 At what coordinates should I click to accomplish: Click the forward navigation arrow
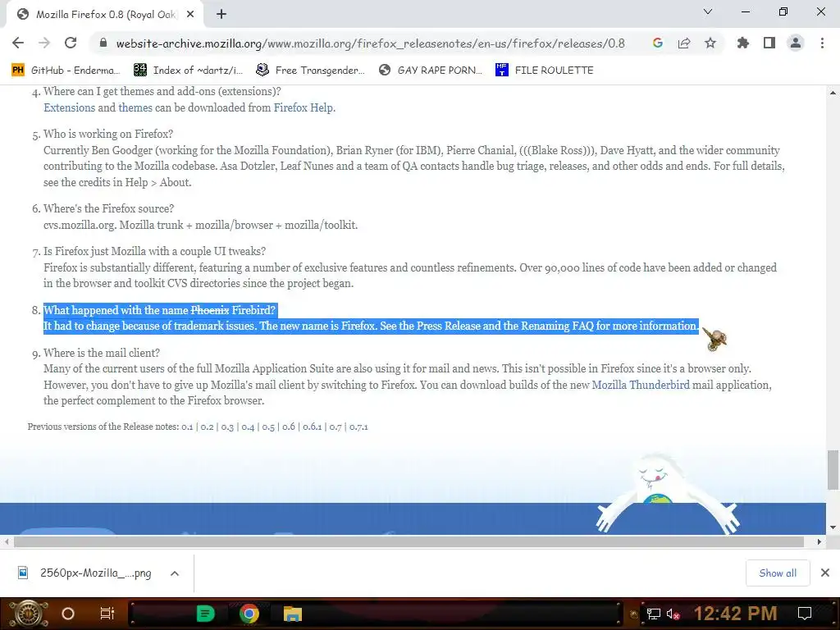click(44, 43)
